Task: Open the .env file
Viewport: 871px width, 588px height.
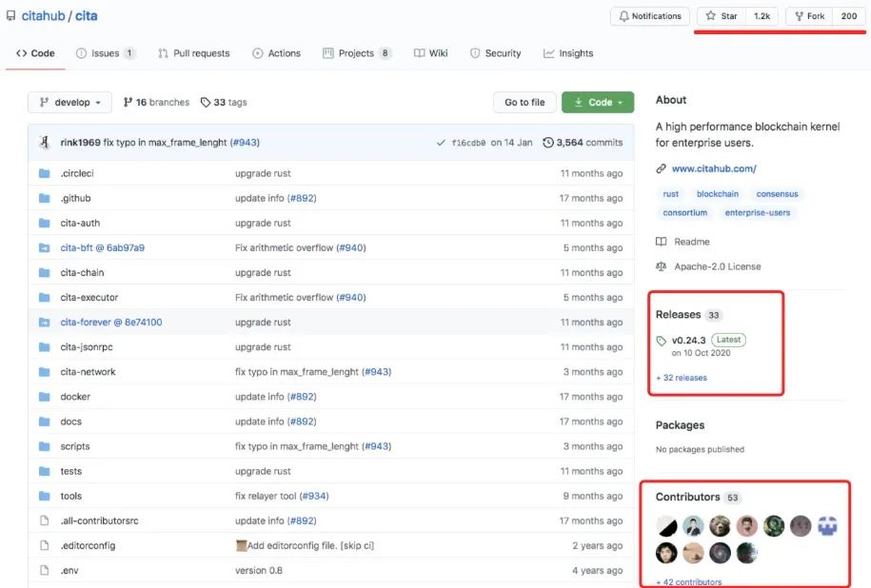Action: click(x=69, y=570)
